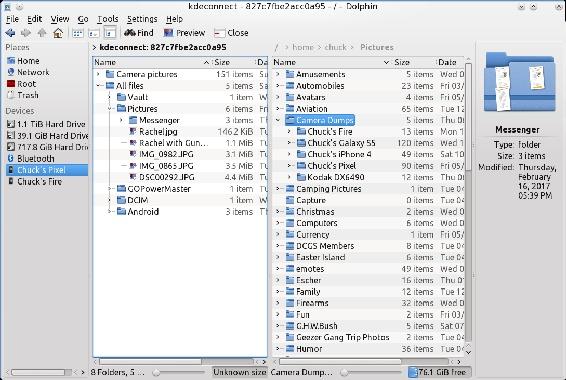Click the Back arrow in toolbar
Viewport: 566px width, 380px height.
click(x=10, y=33)
